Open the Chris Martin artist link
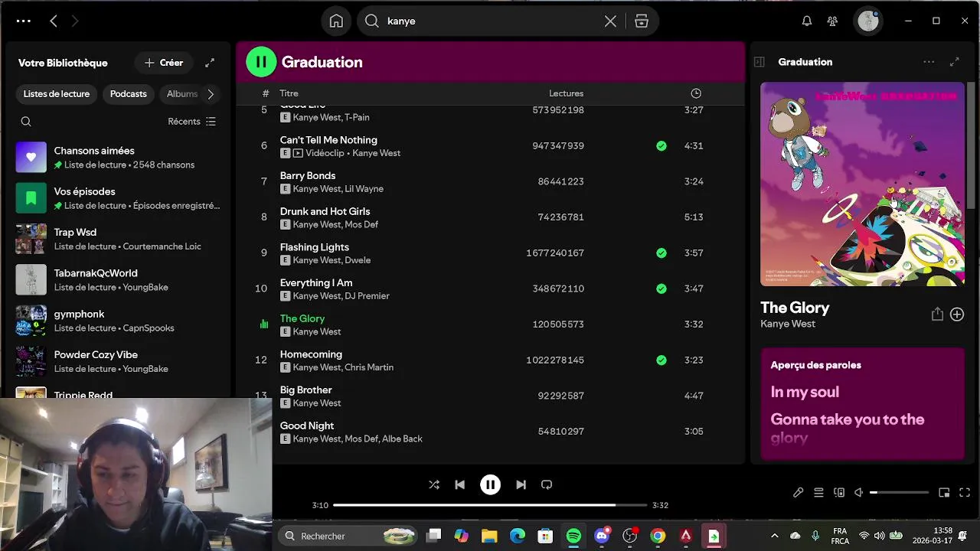This screenshot has width=980, height=551. 369,367
